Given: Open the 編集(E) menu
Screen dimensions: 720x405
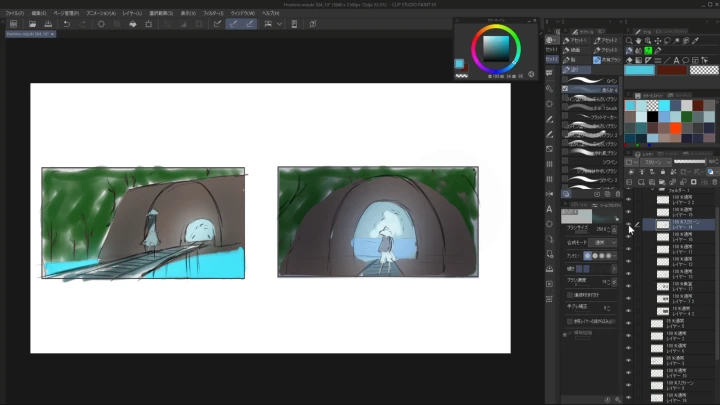Looking at the screenshot, I should coord(39,13).
